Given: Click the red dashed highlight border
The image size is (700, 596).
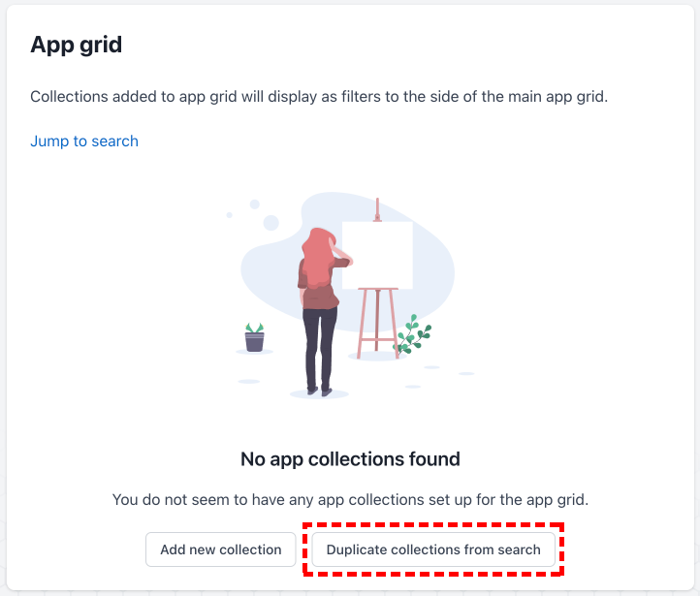Looking at the screenshot, I should [x=433, y=524].
